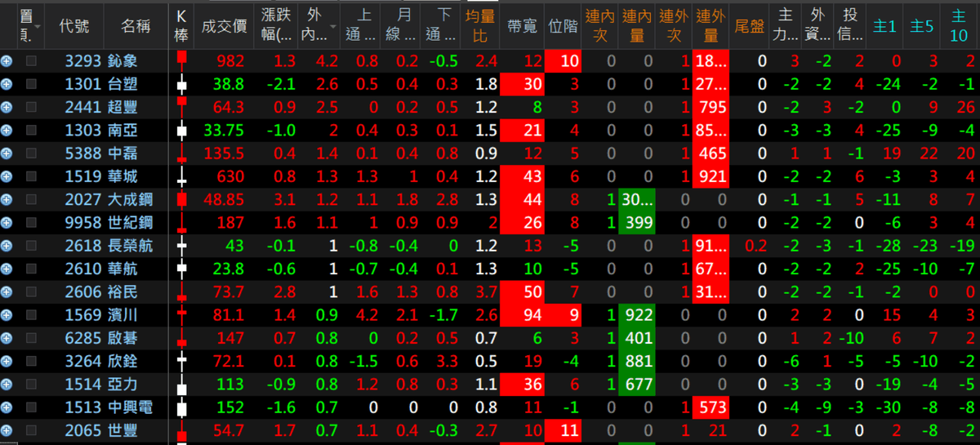Tick the checkbox for row 1513 中興電
The width and height of the screenshot is (980, 445).
click(31, 407)
